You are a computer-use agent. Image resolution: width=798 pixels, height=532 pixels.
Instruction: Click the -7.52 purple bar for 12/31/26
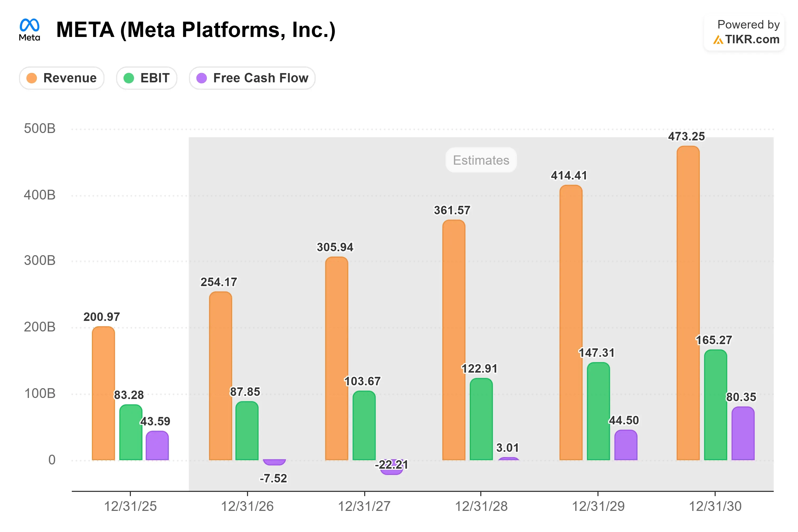[x=274, y=462]
